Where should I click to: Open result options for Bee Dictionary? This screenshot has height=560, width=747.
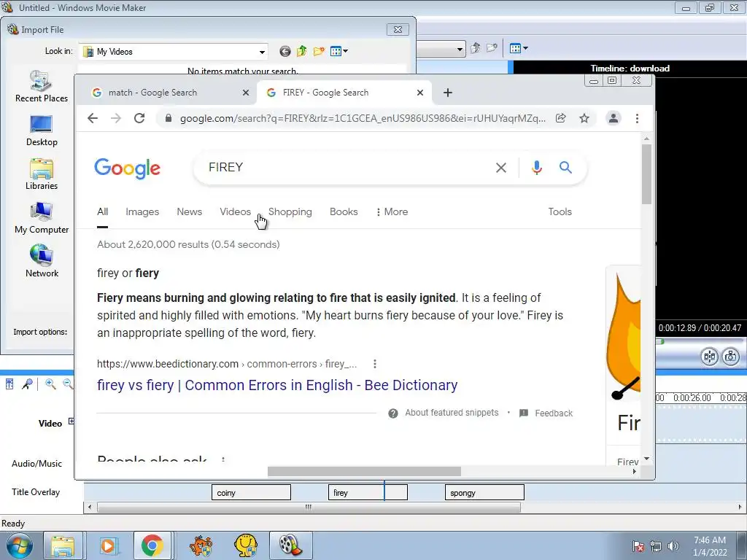click(x=375, y=364)
